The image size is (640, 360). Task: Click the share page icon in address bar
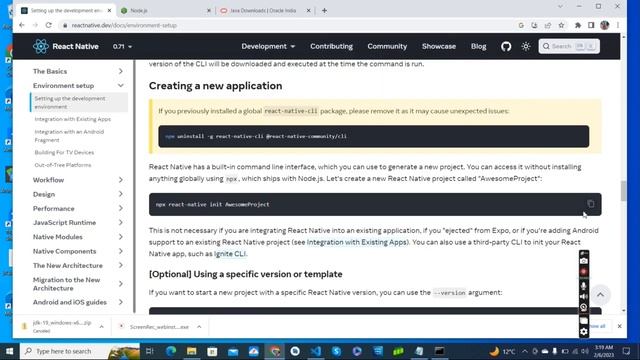[x=548, y=25]
